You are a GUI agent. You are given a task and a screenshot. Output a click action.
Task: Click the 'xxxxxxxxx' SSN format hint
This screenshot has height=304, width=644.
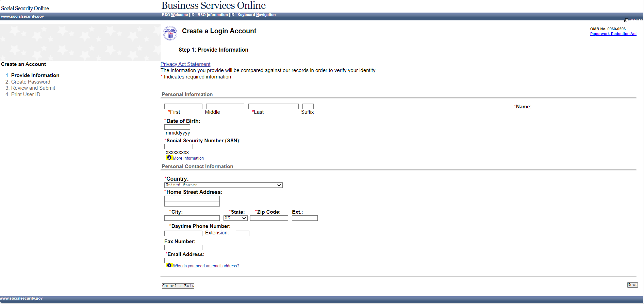tap(177, 153)
